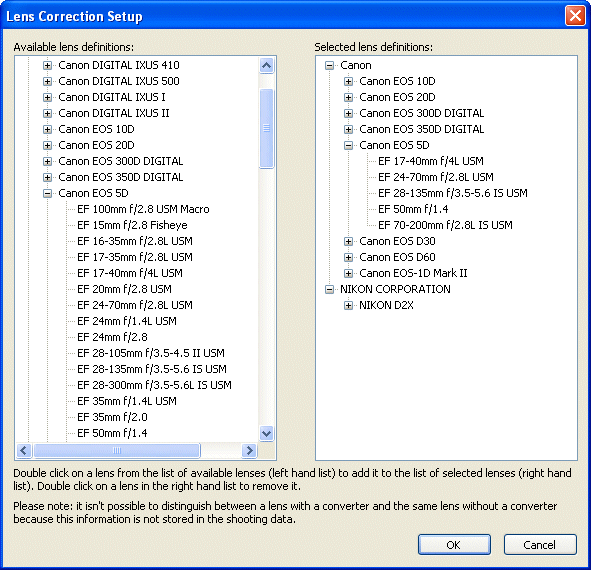Select EF 17-40mm f/4L USM in available list
The height and width of the screenshot is (570, 591).
pos(130,273)
